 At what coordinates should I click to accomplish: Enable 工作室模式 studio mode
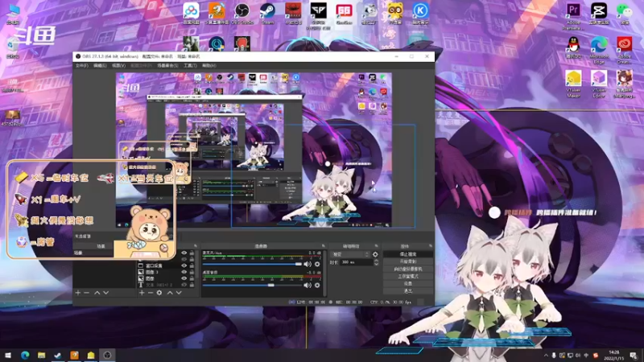[x=408, y=276]
